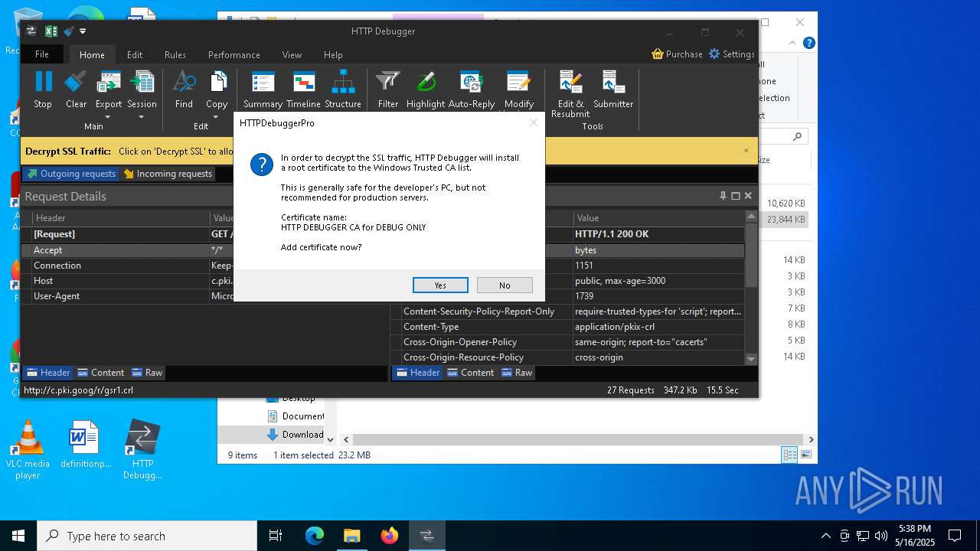Open the File menu
980x551 pixels.
coord(42,54)
